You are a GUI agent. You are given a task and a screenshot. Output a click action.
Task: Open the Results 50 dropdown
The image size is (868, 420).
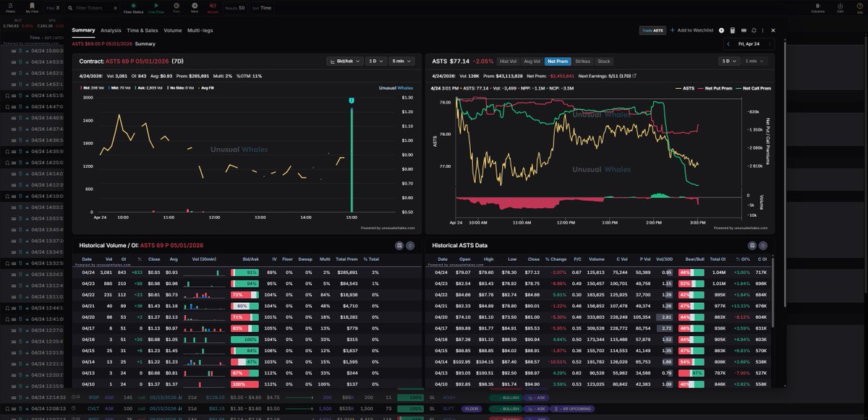click(x=235, y=8)
